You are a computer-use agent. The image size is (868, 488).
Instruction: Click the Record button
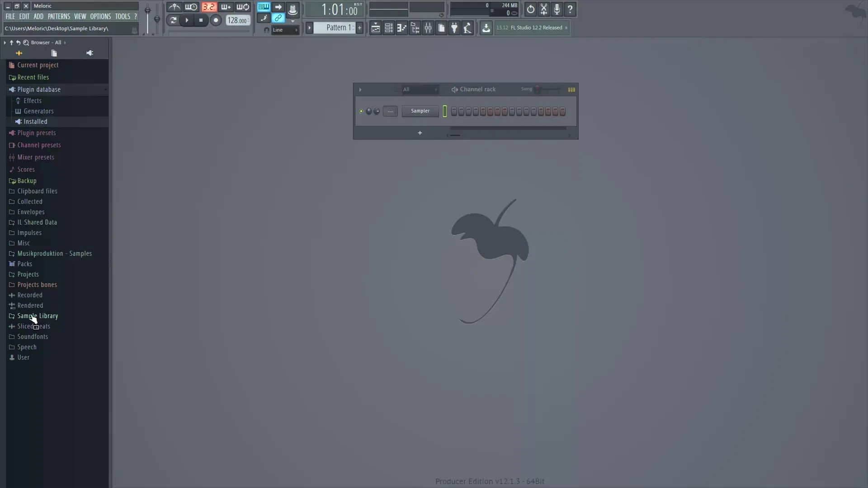[216, 20]
